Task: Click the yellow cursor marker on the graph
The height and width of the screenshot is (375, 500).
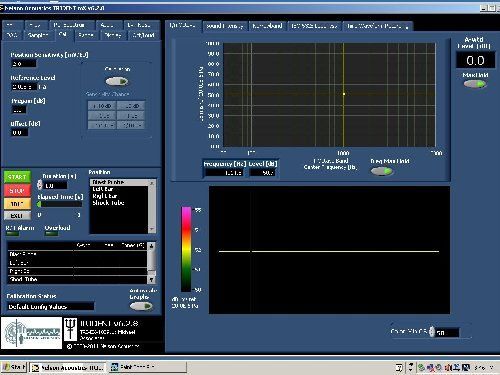Action: [x=344, y=94]
